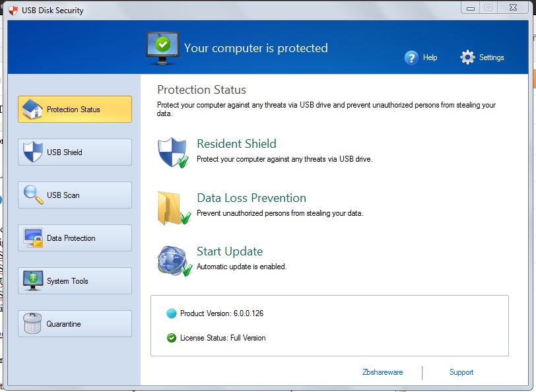536x392 pixels.
Task: Visit the Zbshareware link
Action: click(x=382, y=372)
